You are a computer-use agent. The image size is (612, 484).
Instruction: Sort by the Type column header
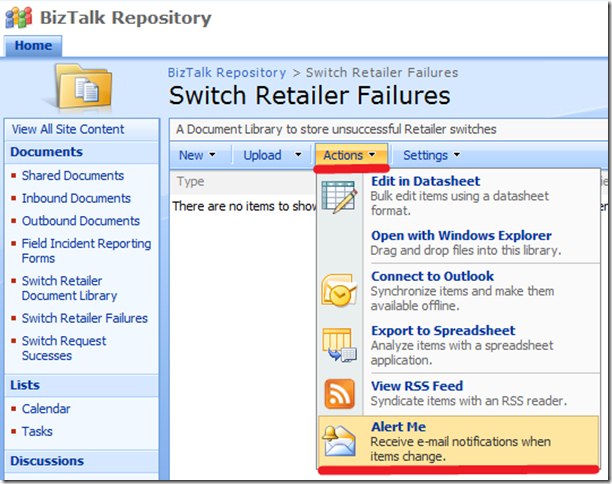pyautogui.click(x=190, y=181)
